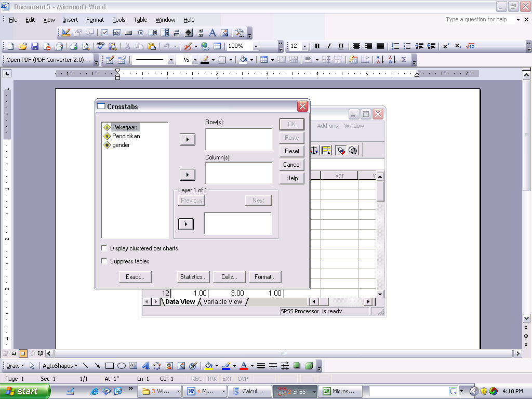Click the Fill Color paint bucket swatch
Image resolution: width=532 pixels, height=399 pixels.
click(208, 366)
